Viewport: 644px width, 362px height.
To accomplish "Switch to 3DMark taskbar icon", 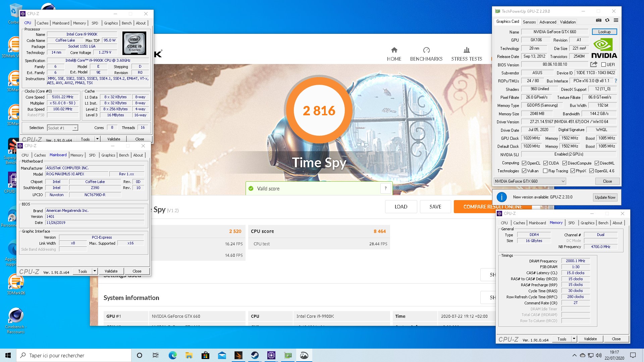I will coord(238,355).
